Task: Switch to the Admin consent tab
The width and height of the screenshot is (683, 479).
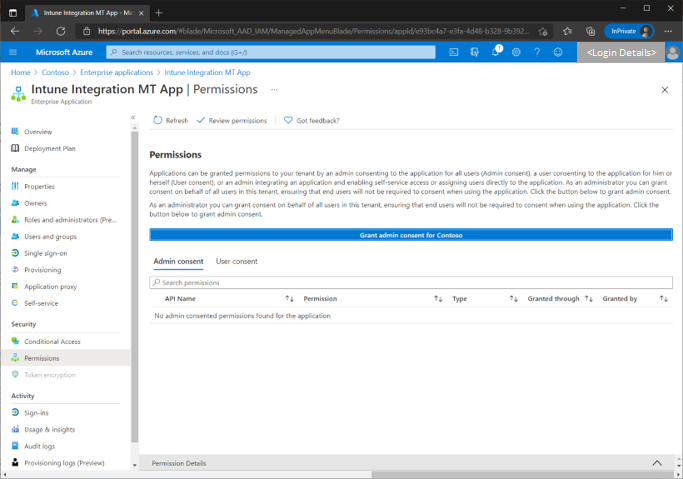Action: point(178,261)
